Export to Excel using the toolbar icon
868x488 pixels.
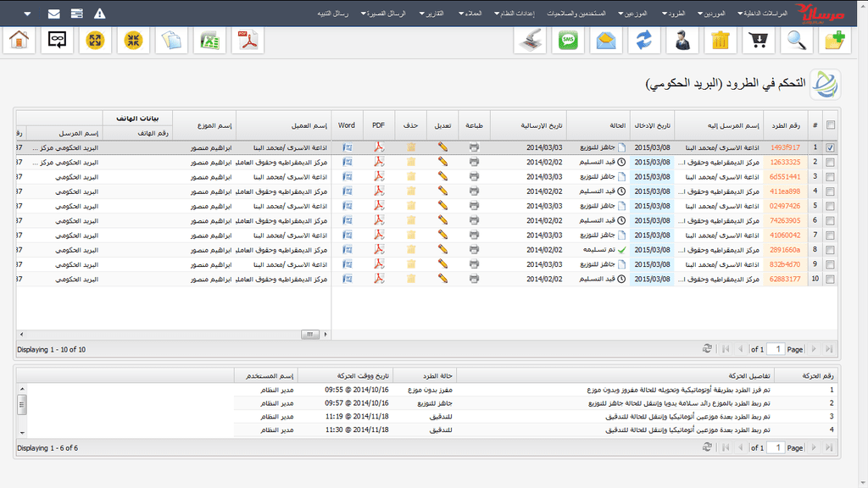209,40
